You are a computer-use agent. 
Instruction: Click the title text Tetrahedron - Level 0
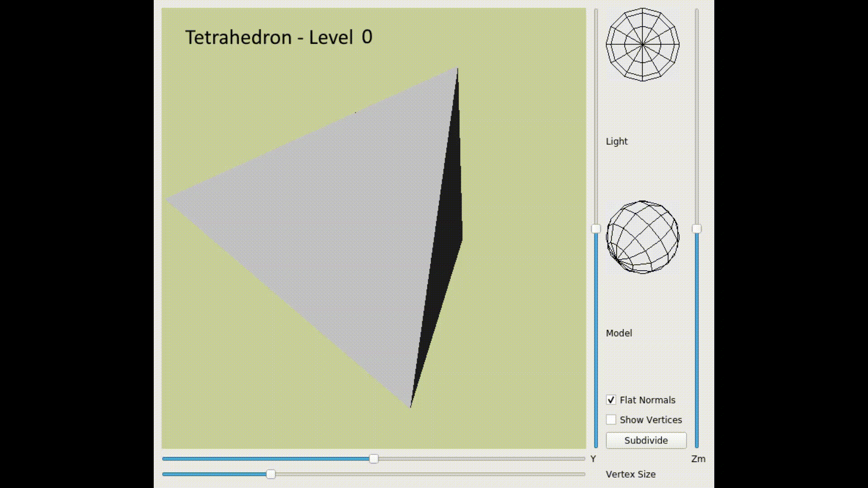pyautogui.click(x=278, y=37)
